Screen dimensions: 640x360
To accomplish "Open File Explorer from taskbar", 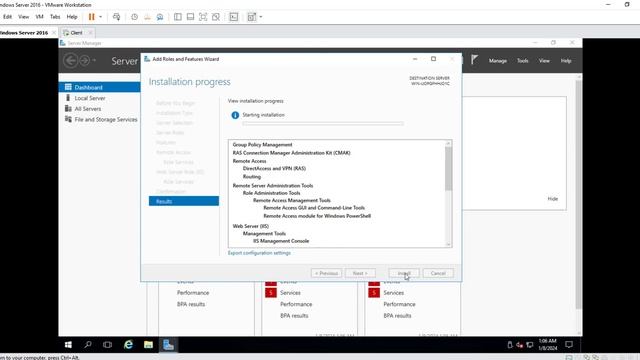I will click(148, 345).
